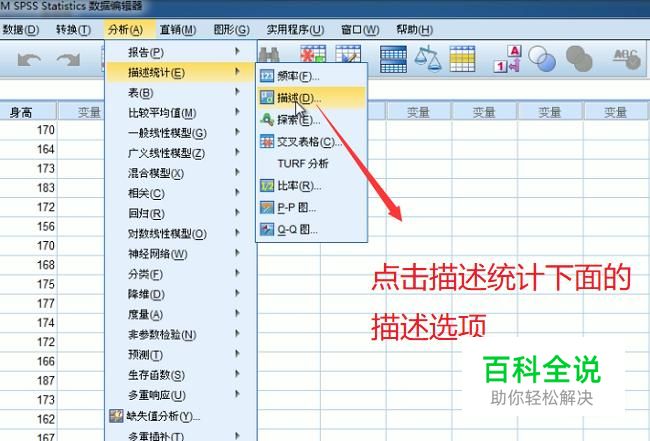The width and height of the screenshot is (650, 441).
Task: Click the Insert Cases toolbar icon
Action: point(313,54)
